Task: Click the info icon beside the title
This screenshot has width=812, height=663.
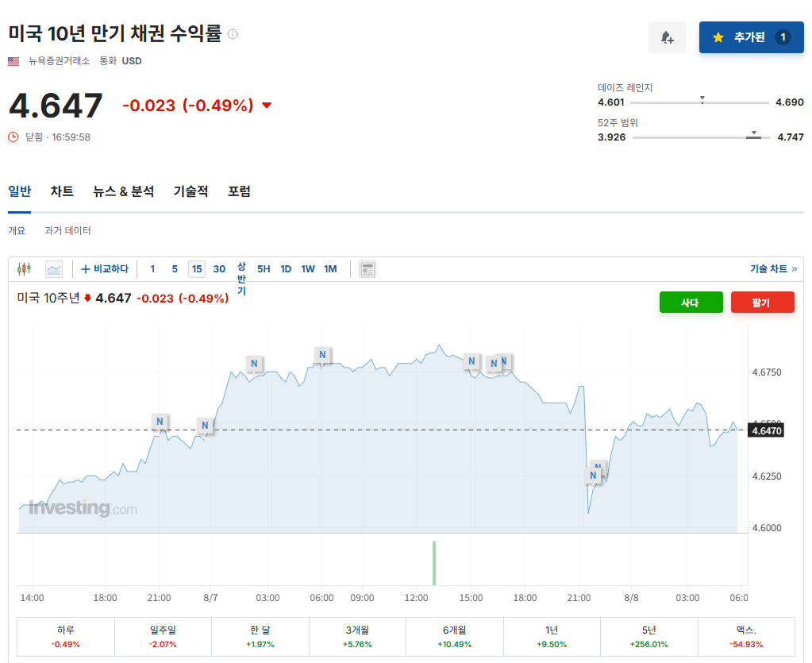Action: pyautogui.click(x=233, y=34)
